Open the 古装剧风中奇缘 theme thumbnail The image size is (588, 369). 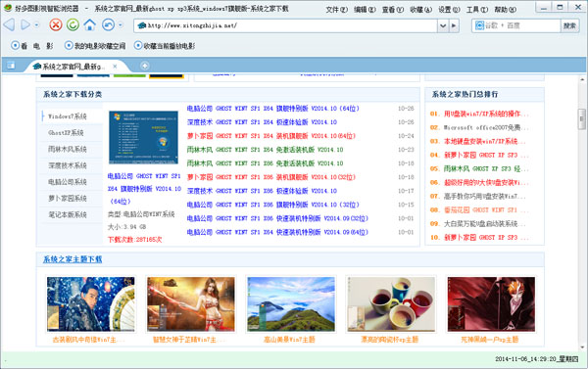coord(91,304)
